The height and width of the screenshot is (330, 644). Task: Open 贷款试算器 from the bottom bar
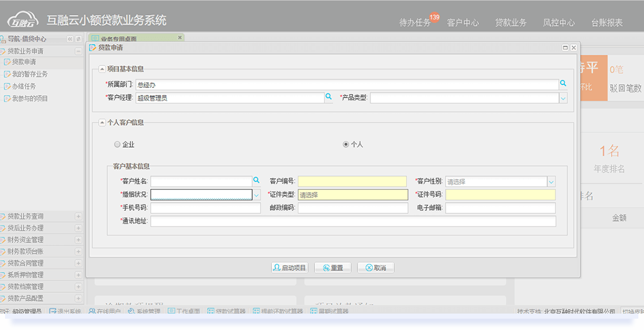pyautogui.click(x=227, y=311)
